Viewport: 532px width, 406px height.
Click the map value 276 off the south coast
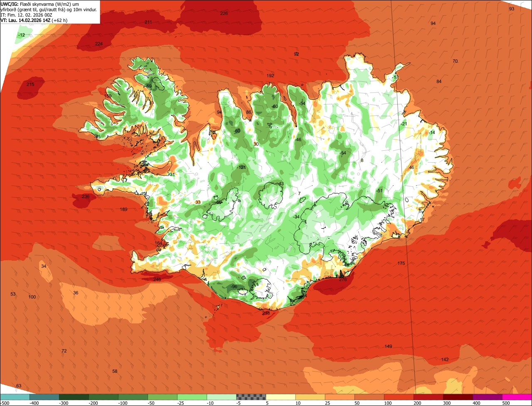tap(343, 279)
